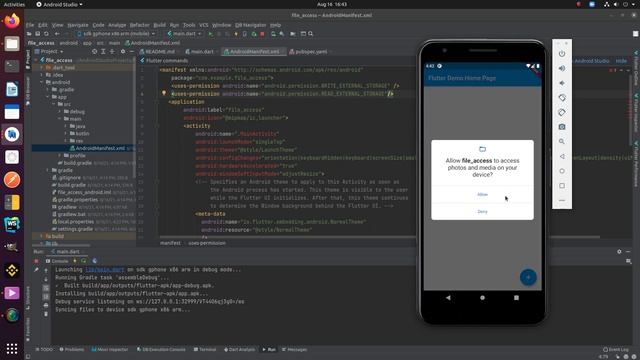Open main.dart run configuration dropdown
Screen dimensions: 640x360
[184, 34]
